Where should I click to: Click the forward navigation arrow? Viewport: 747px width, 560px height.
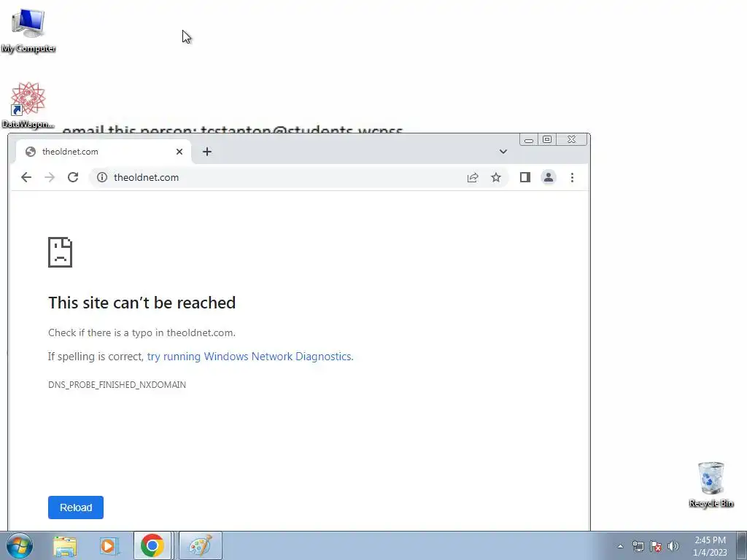[50, 178]
